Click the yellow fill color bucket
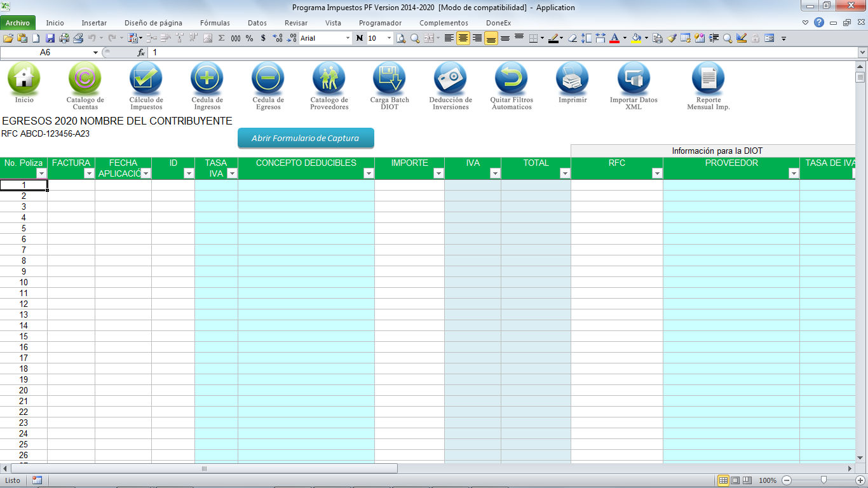The height and width of the screenshot is (488, 868). [636, 38]
